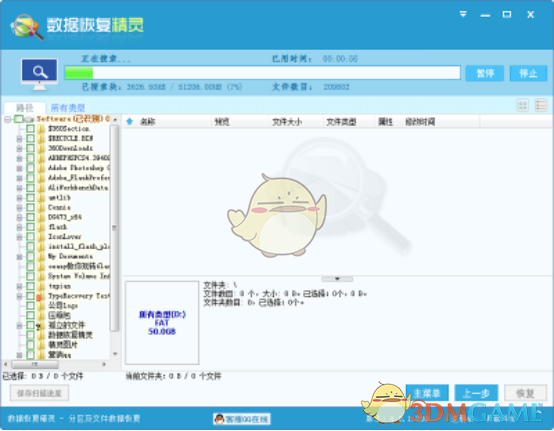
Task: Click the 恢复 recover button
Action: 525,393
